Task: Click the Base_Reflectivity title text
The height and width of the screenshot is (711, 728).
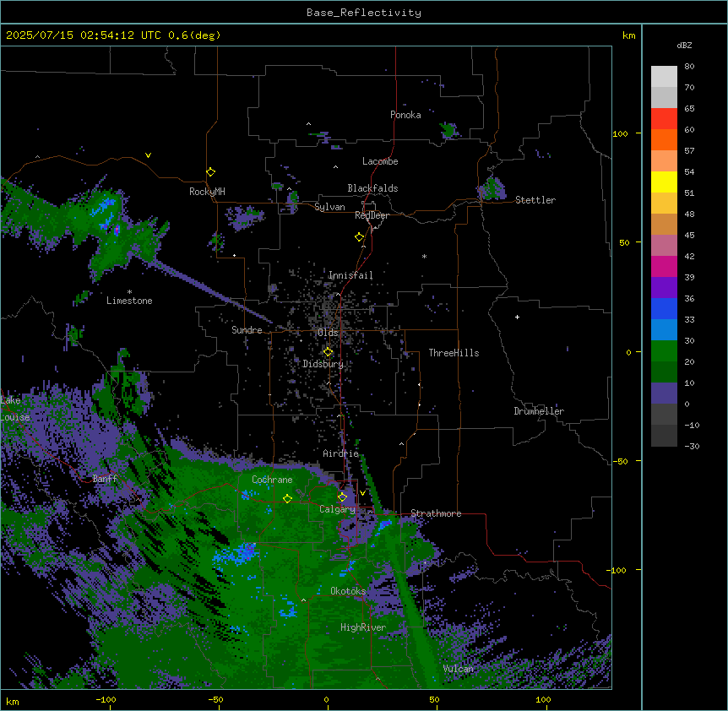Action: pos(364,13)
